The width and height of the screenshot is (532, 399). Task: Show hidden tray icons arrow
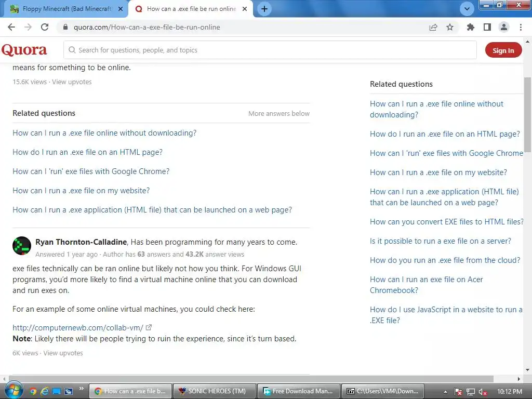tap(445, 392)
